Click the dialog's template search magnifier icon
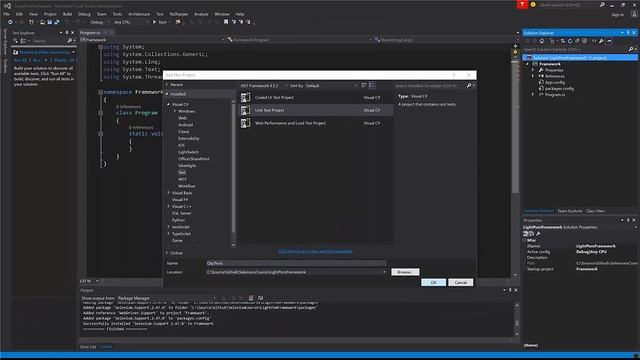This screenshot has height=360, width=640. (x=469, y=86)
